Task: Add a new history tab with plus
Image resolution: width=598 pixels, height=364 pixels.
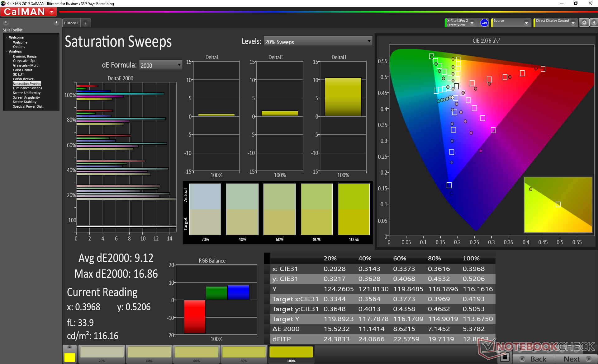Action: pos(85,23)
